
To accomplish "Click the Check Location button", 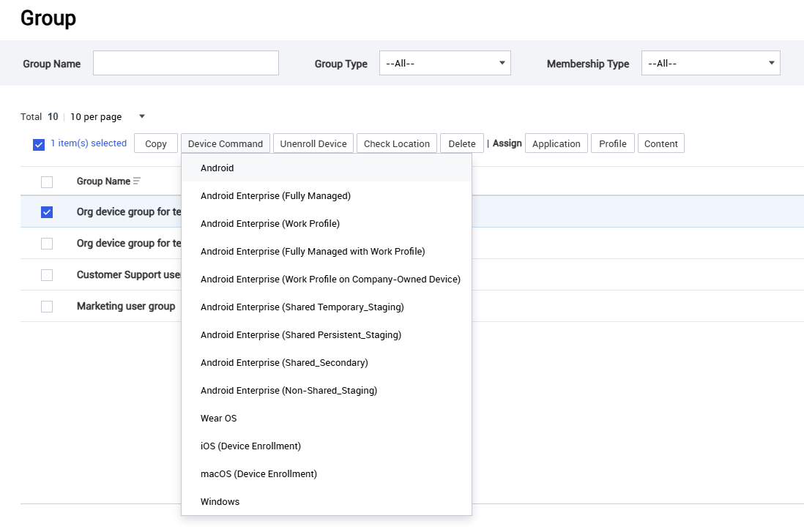I will tap(396, 143).
